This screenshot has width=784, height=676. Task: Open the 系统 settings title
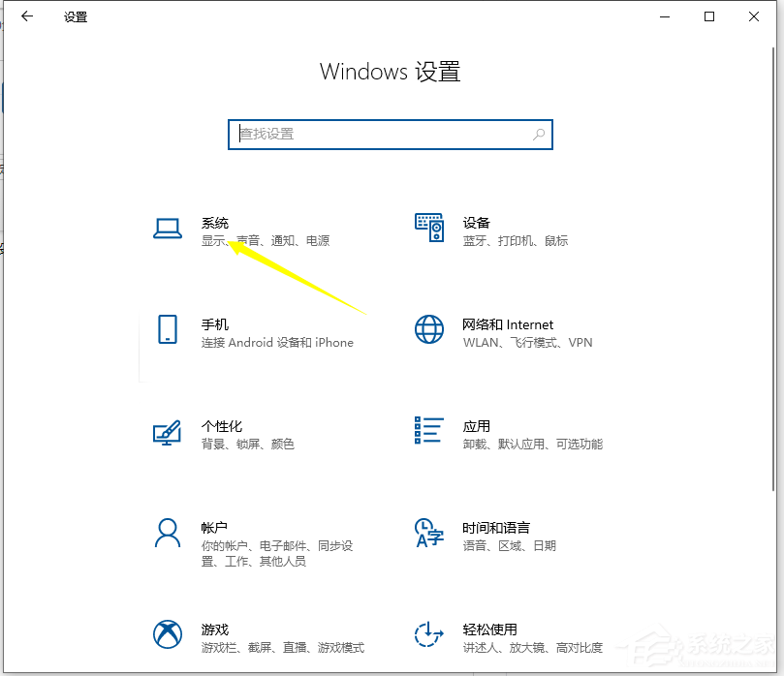pyautogui.click(x=215, y=223)
